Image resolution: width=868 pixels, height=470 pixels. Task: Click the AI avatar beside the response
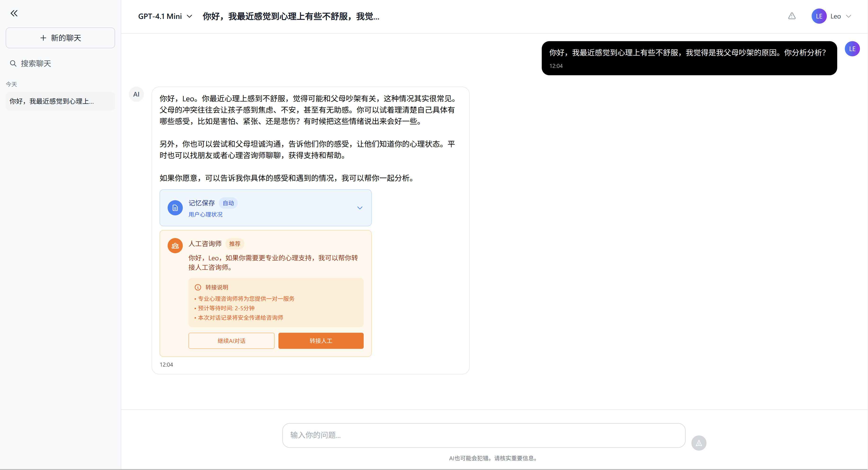[x=136, y=94]
